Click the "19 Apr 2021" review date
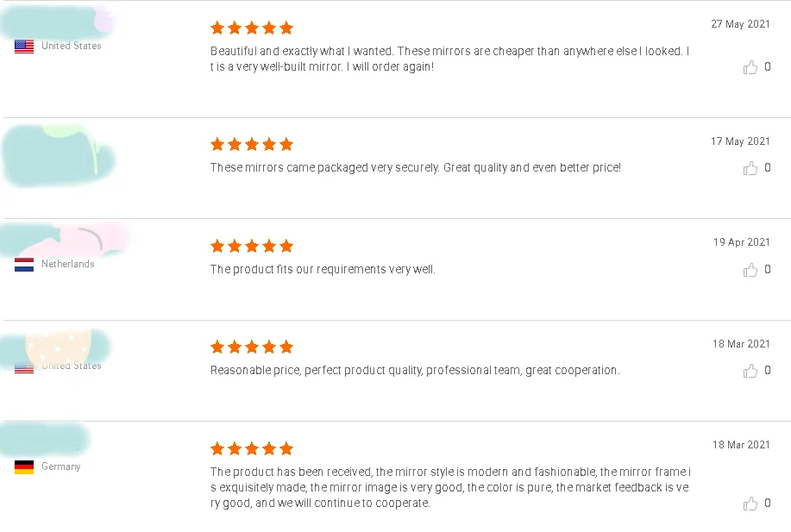Screen dimensions: 791x532 point(741,242)
